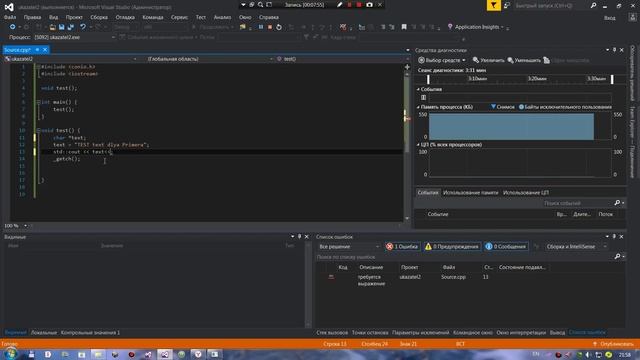Stop debugging with the red square icon
The width and height of the screenshot is (640, 360).
coord(270,27)
